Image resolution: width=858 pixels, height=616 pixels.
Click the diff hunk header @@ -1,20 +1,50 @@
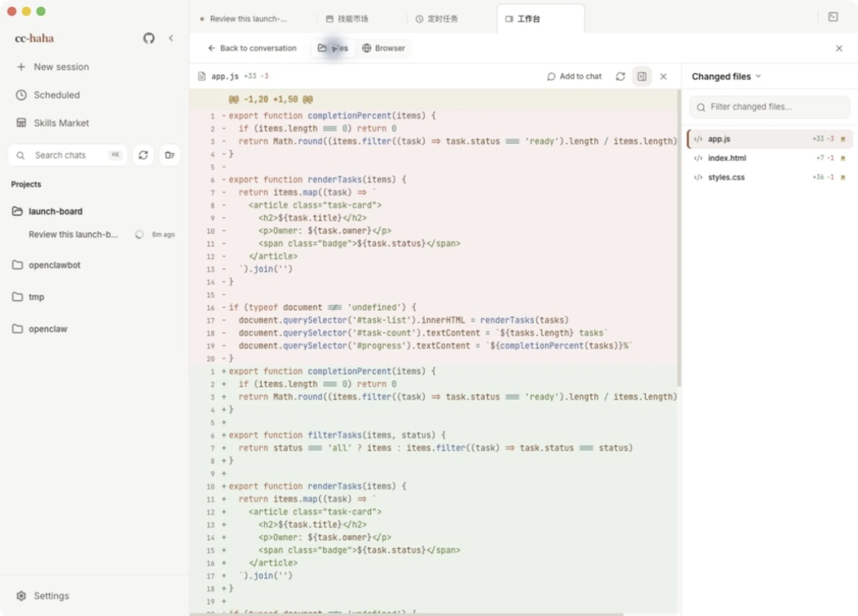point(271,99)
